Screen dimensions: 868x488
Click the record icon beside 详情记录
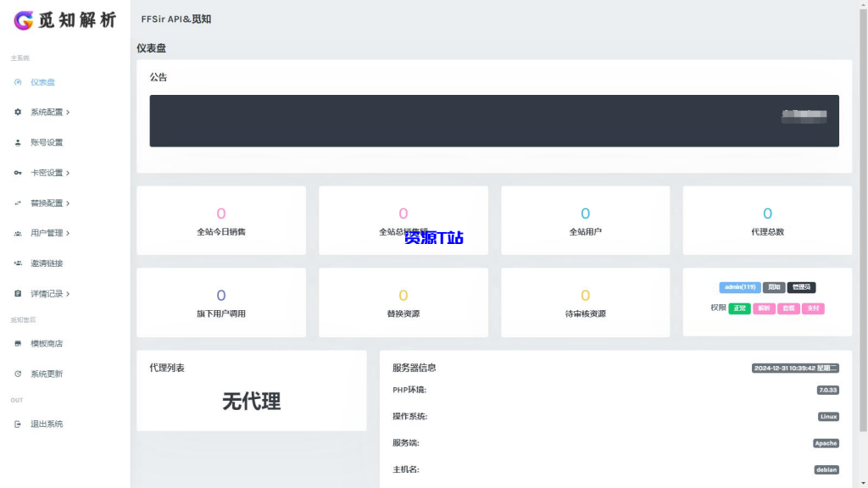point(18,293)
